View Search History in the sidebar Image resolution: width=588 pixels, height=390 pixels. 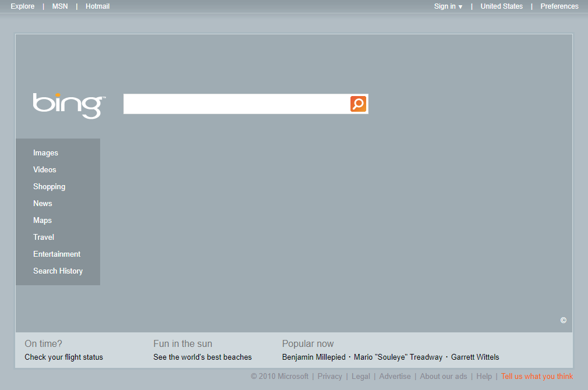(58, 271)
